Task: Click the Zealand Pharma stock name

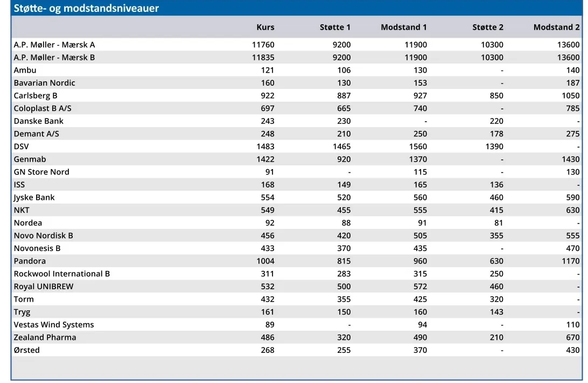Action: tap(45, 337)
